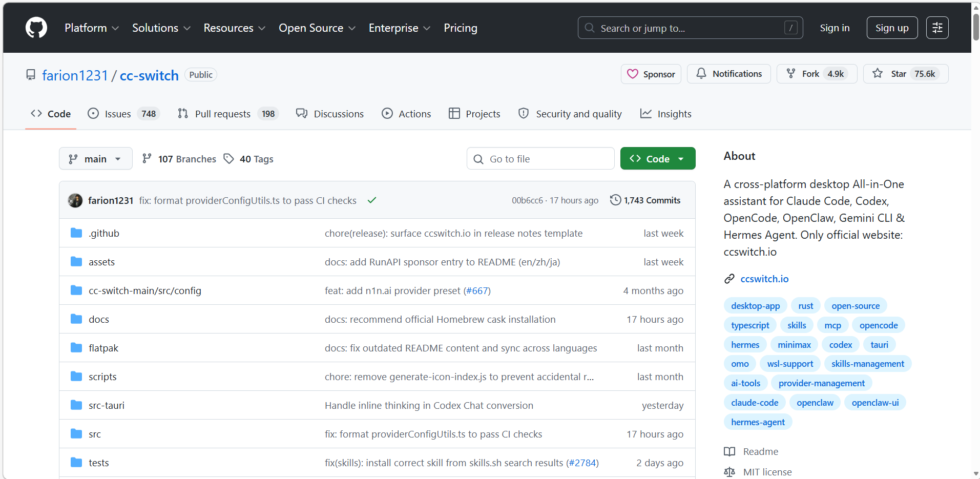
Task: Click the folder icon for docs
Action: click(76, 319)
